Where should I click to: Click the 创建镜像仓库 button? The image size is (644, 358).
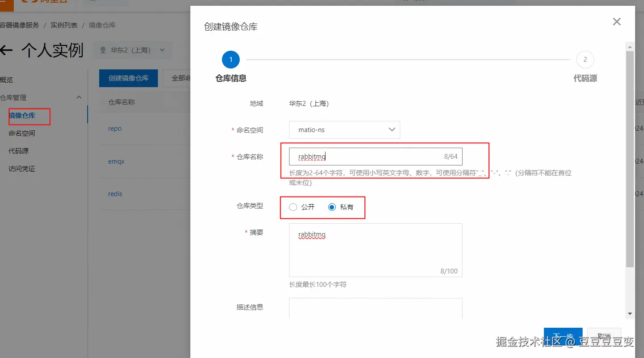click(x=129, y=78)
